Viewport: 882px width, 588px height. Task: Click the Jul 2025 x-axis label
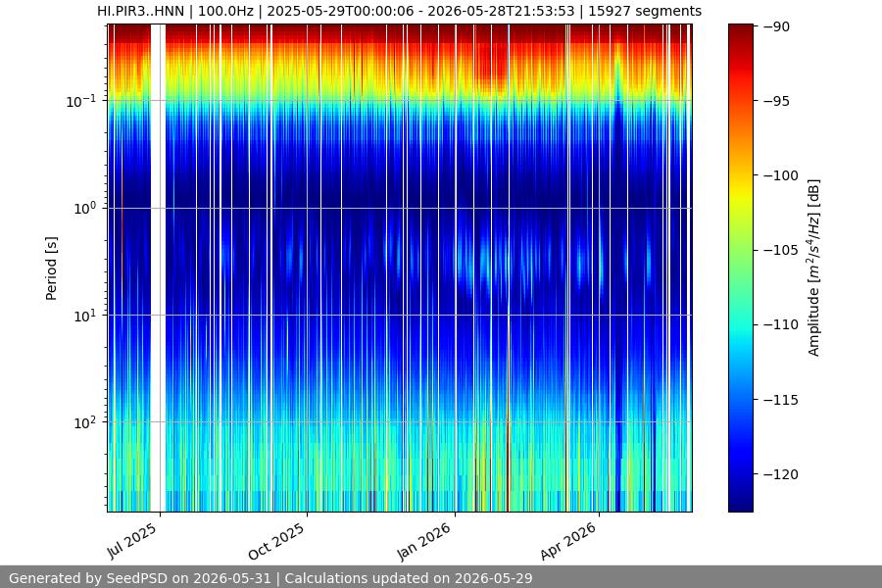pyautogui.click(x=132, y=541)
